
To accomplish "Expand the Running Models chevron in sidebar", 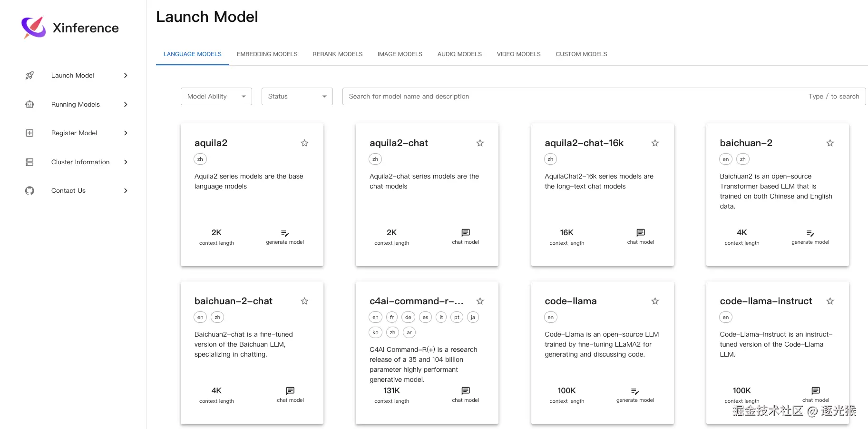I will [126, 104].
